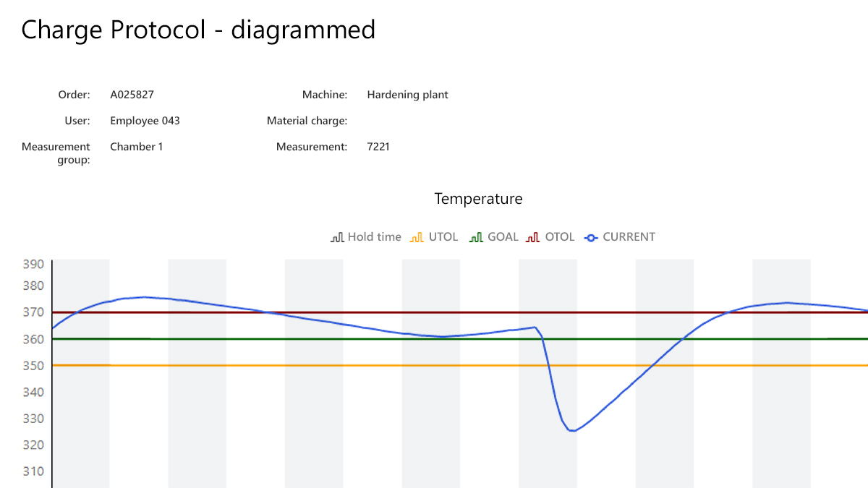868x488 pixels.
Task: Click the machine value Hardening plant
Action: click(407, 95)
